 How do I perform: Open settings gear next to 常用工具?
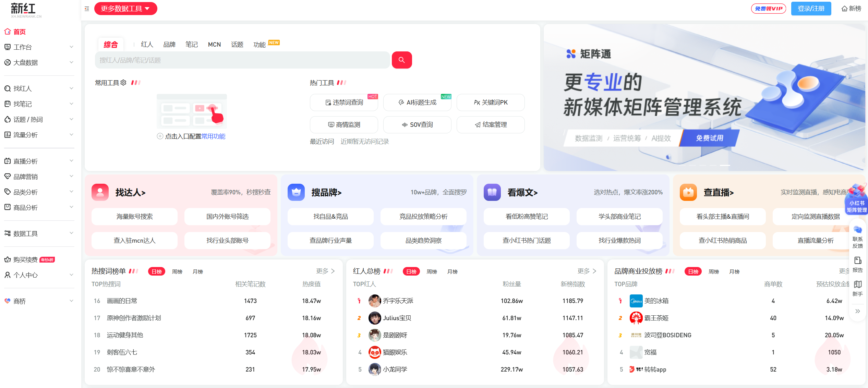[123, 83]
